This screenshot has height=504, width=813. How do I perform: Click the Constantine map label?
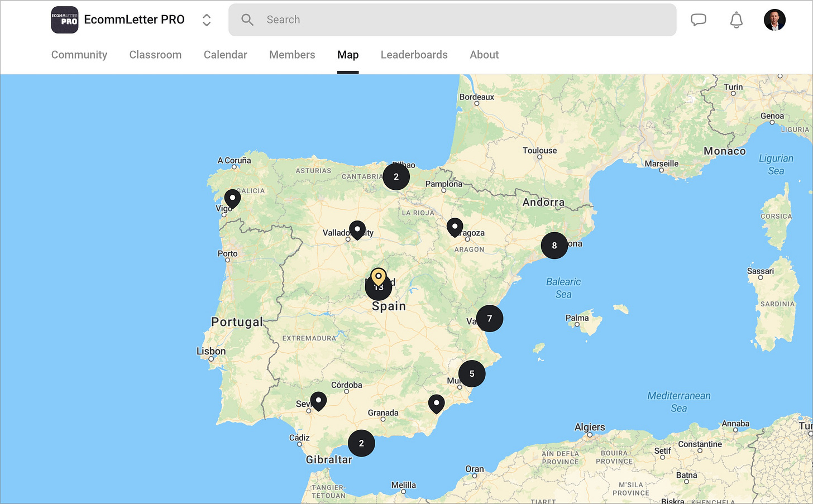pos(700,444)
